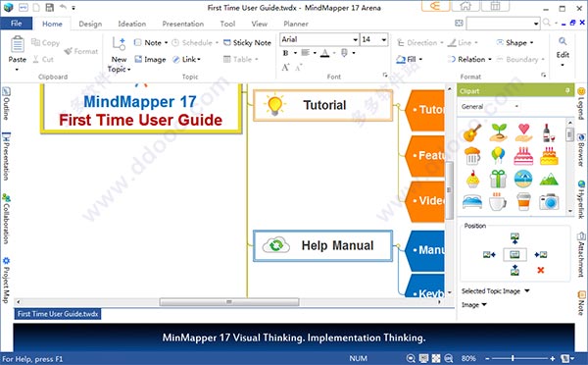
Task: Insert an Image into topic
Action: [x=150, y=59]
